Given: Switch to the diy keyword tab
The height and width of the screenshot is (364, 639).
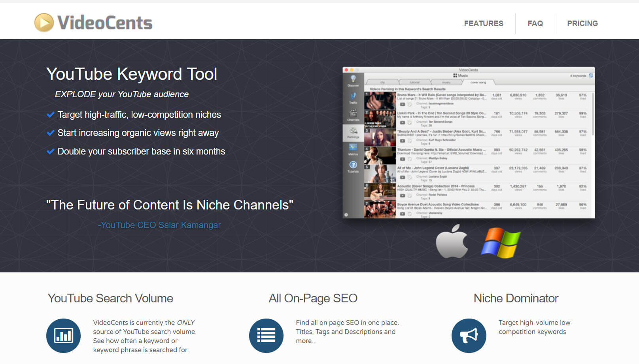Looking at the screenshot, I should tap(382, 82).
